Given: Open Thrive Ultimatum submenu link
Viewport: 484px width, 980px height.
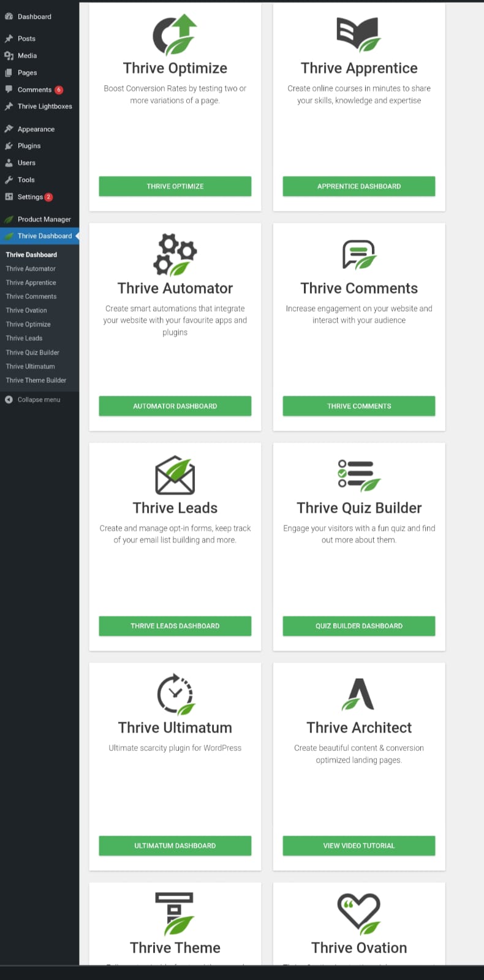Looking at the screenshot, I should point(31,366).
